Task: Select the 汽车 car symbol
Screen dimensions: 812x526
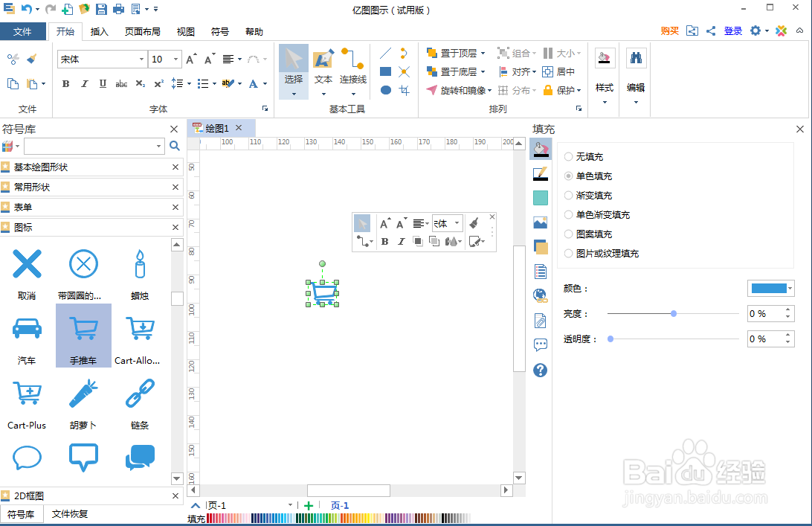Action: pos(27,327)
